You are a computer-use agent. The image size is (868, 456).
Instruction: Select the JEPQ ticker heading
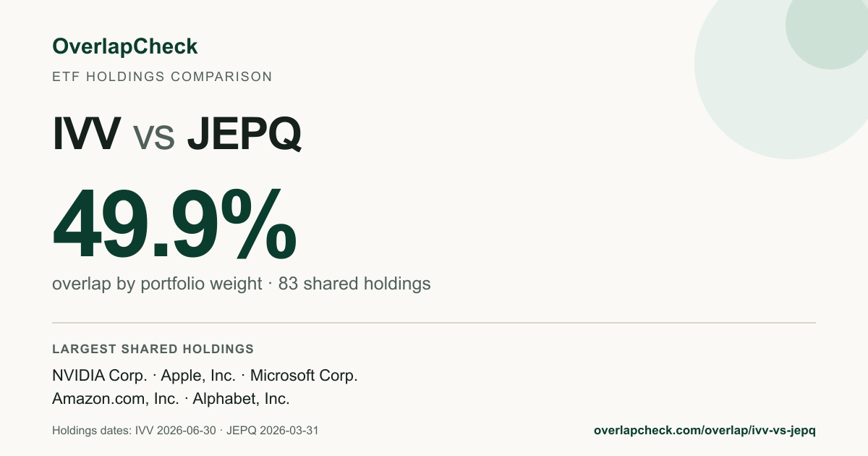coord(244,134)
